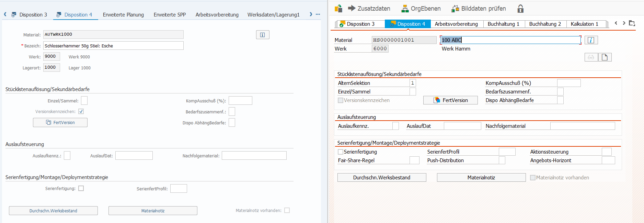Click Materialnotiz button in left panel
644x223 pixels.
pyautogui.click(x=153, y=211)
